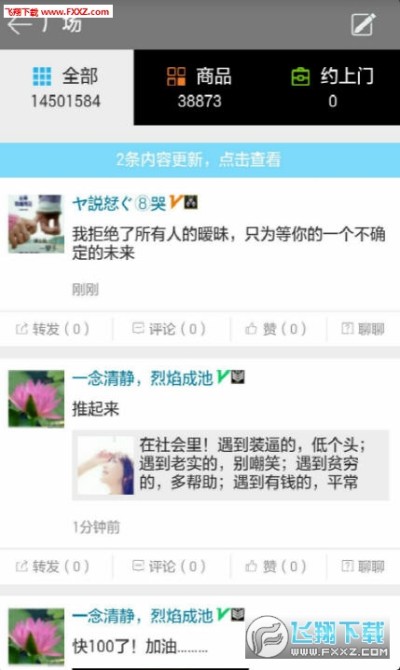Open the post 快100了！加油
400x670 pixels.
[140, 646]
